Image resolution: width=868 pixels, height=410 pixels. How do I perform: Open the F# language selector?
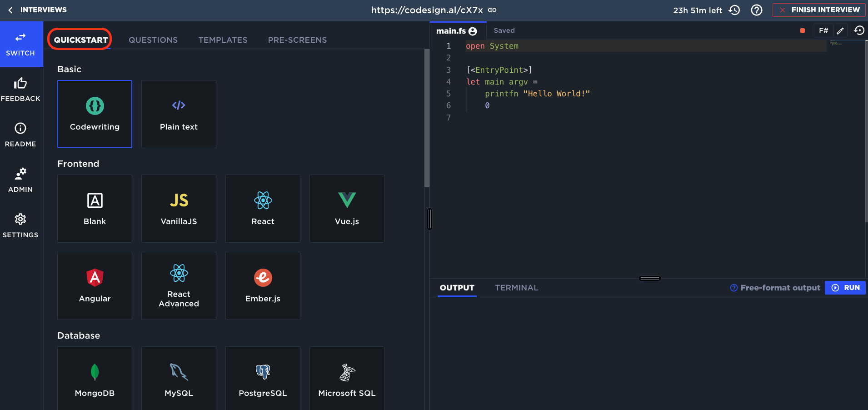click(823, 30)
